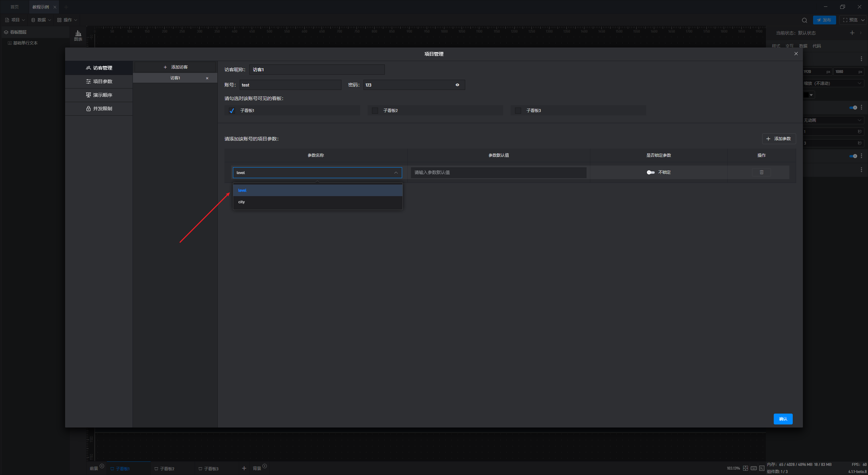Open the keyboard shortcuts icon in the status bar
The width and height of the screenshot is (868, 475).
[754, 468]
